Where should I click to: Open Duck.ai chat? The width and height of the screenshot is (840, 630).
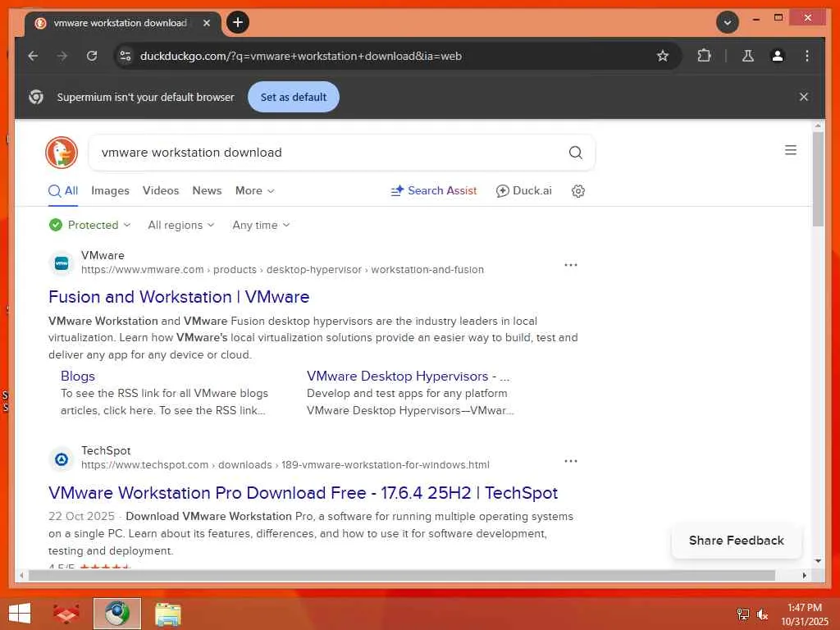coord(524,190)
